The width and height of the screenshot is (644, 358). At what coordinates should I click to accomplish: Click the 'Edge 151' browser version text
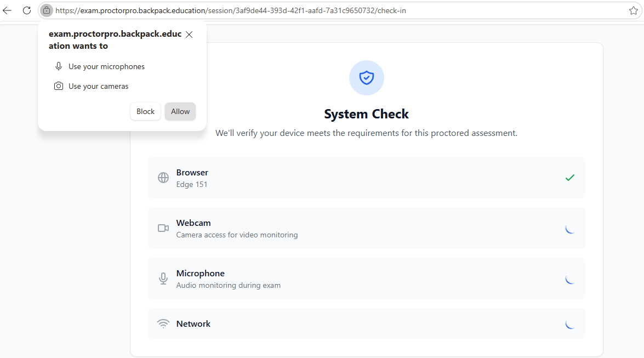point(192,185)
